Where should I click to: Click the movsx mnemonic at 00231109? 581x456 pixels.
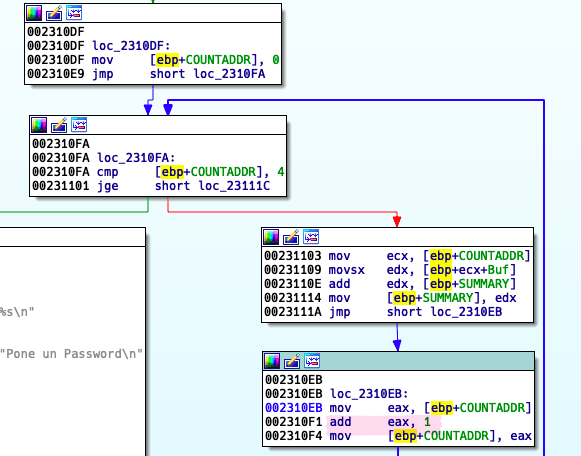coord(346,270)
